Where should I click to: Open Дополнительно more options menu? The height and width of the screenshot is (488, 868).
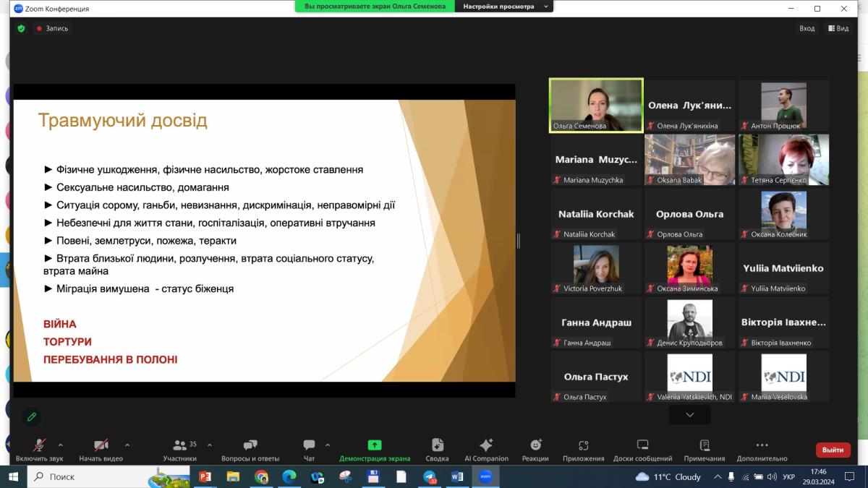761,450
